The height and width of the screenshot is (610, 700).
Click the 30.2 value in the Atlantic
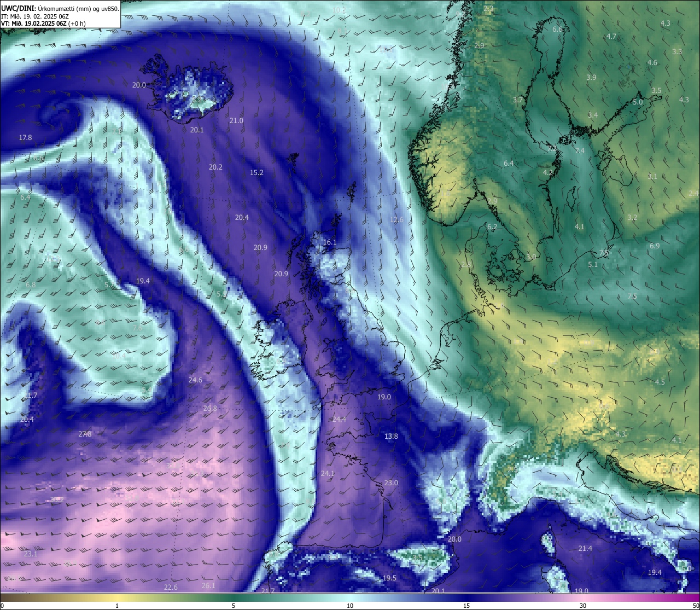coord(57,499)
